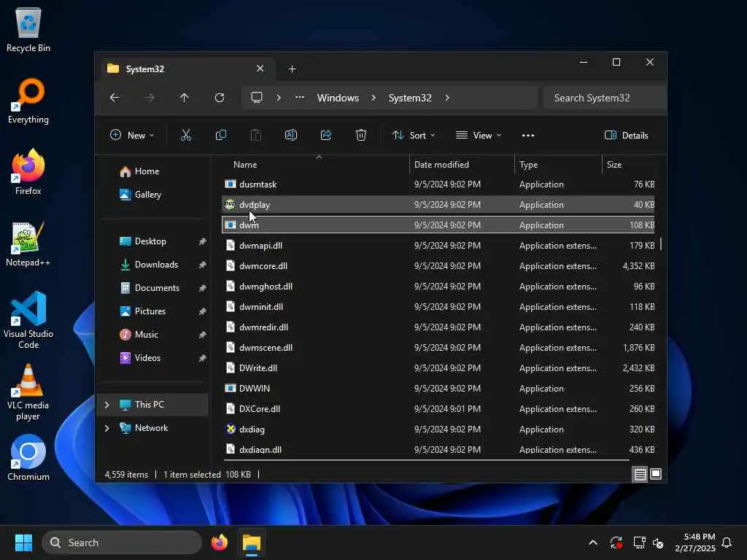Switch to large thumbnails view icon in status bar
The height and width of the screenshot is (560, 747).
point(656,474)
